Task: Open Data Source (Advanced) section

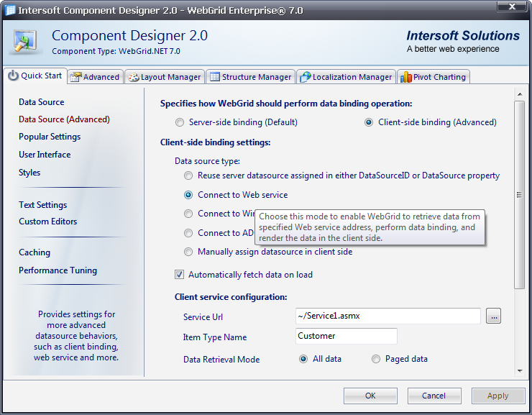Action: [64, 119]
